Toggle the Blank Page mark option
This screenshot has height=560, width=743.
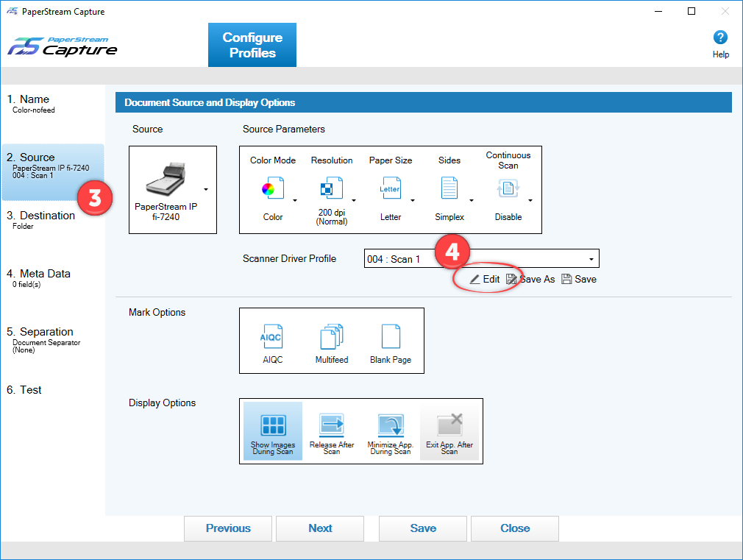coord(391,337)
